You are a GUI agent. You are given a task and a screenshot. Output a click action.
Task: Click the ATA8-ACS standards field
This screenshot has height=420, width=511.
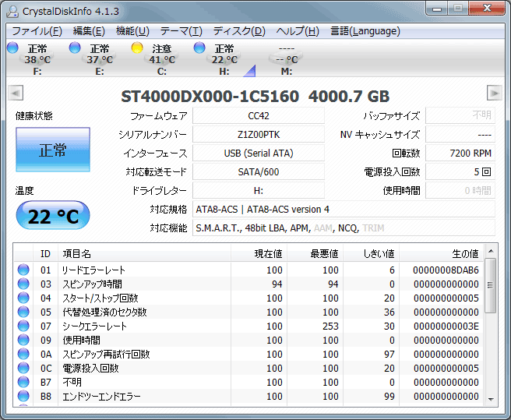point(344,209)
